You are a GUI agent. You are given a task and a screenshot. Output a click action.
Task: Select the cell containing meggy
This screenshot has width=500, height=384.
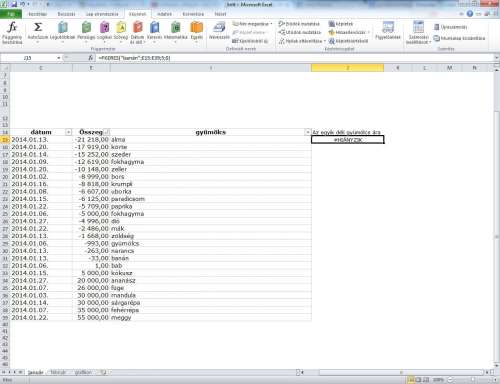[x=211, y=318]
